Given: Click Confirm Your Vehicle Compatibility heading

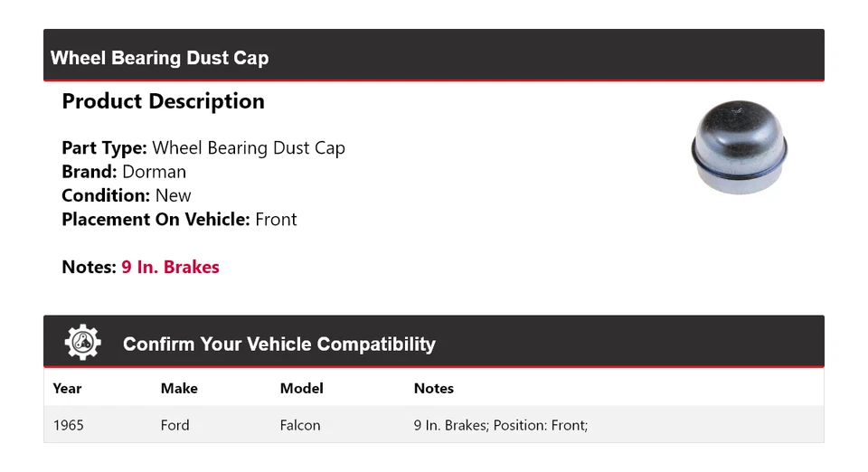Looking at the screenshot, I should (279, 344).
